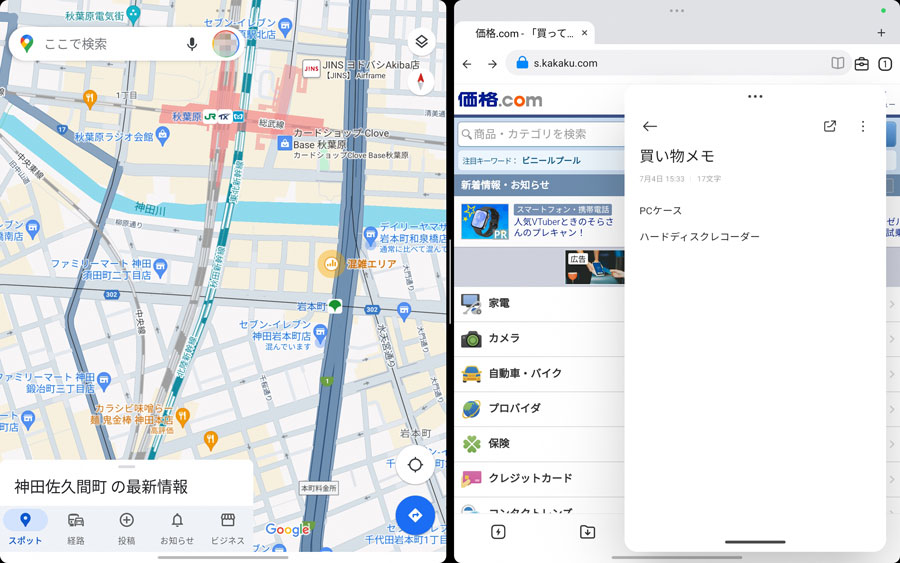The image size is (900, 563).
Task: Tap カードショップClove Base 秋葉原 pin
Action: tap(284, 143)
